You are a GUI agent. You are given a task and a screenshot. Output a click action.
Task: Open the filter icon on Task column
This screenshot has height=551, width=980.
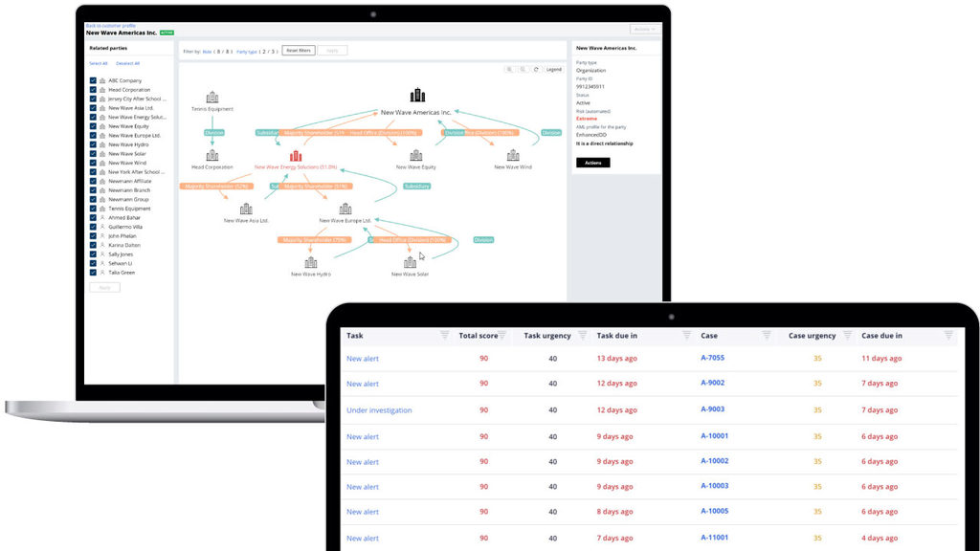444,336
